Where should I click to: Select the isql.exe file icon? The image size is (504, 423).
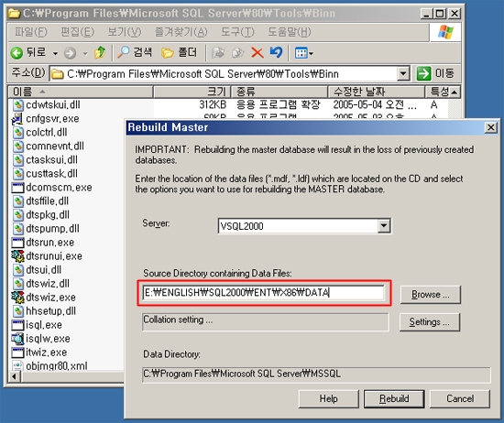17,325
